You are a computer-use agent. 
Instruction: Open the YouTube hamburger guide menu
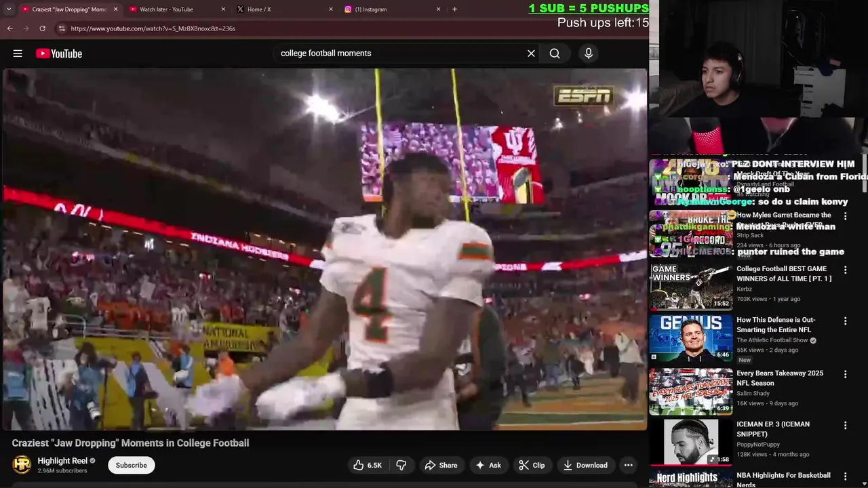(x=18, y=54)
